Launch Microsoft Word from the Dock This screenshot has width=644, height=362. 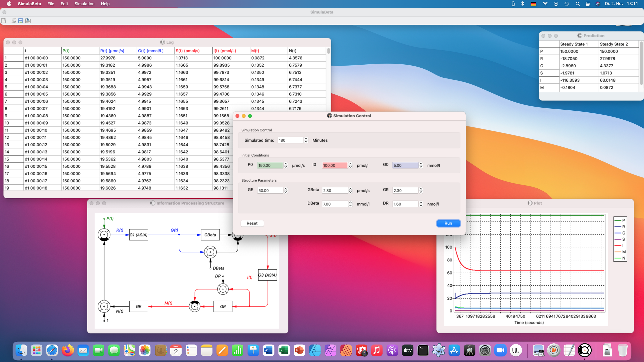point(268,350)
